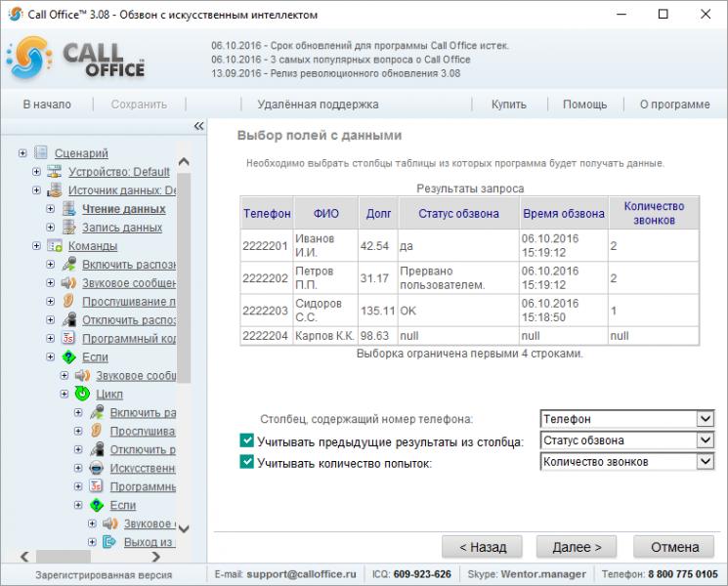Click the first Отключить распознавание icon

(x=68, y=319)
